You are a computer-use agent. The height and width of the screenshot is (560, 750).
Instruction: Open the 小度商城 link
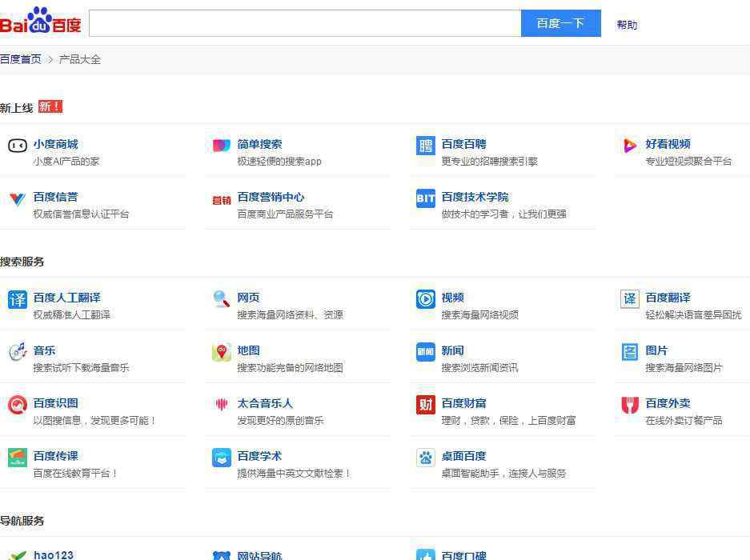(x=55, y=144)
